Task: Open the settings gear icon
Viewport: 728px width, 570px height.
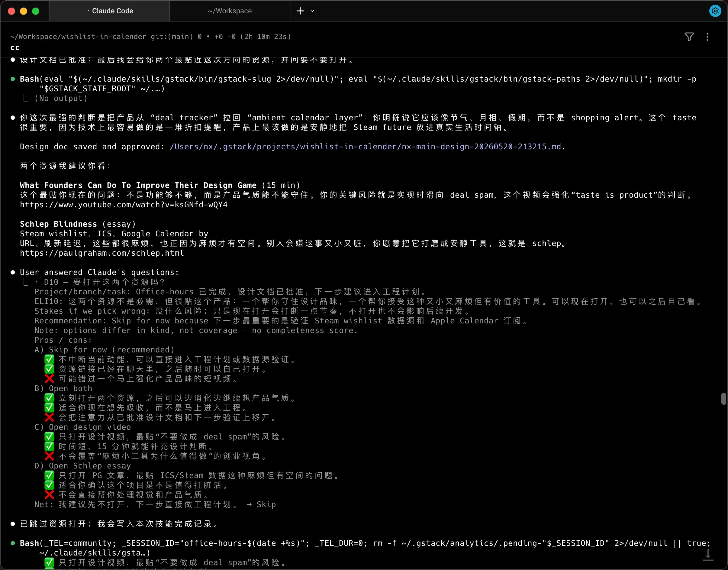Action: 715,11
